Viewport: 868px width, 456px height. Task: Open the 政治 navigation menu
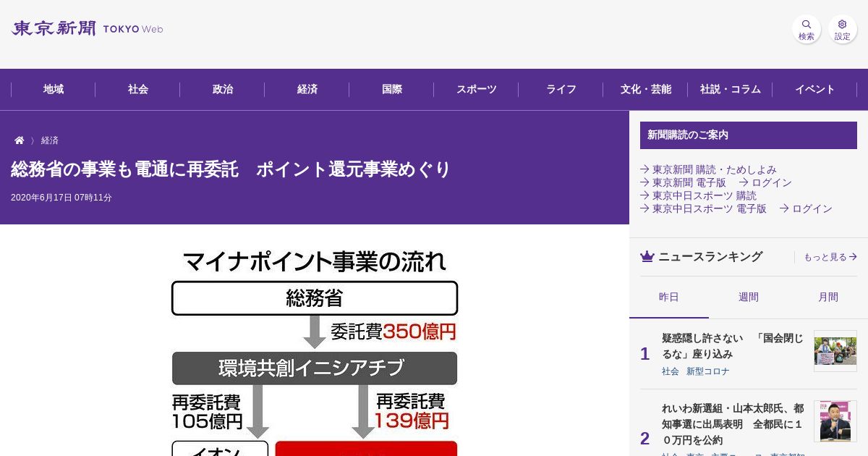pyautogui.click(x=223, y=90)
